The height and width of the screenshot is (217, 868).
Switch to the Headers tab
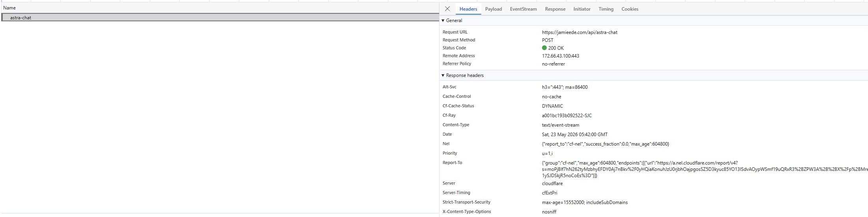pyautogui.click(x=468, y=9)
